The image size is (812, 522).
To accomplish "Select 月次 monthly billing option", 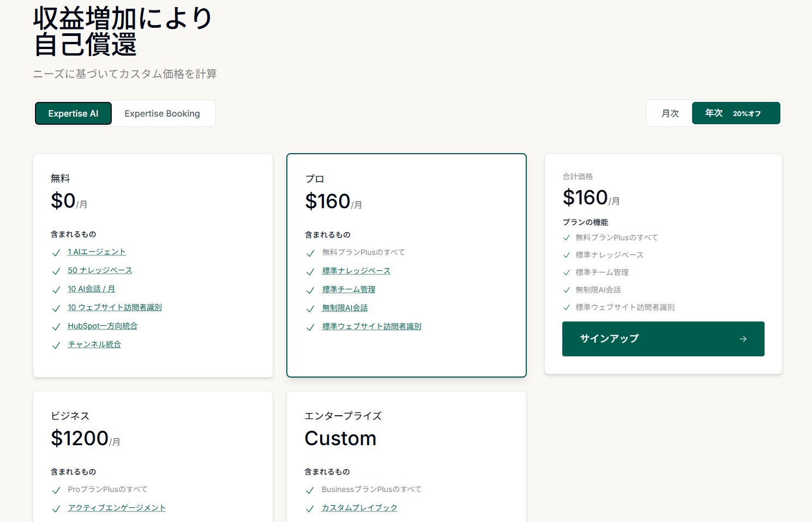I will 670,113.
